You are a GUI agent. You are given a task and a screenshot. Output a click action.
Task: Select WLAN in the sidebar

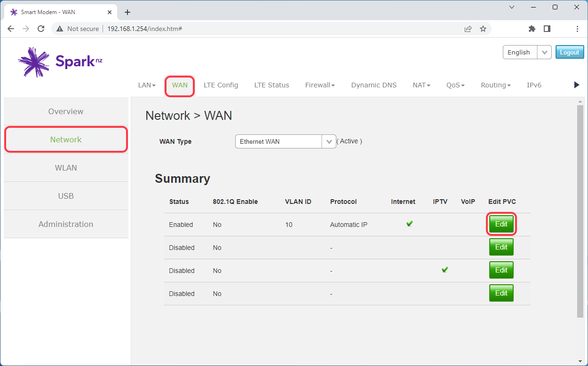(66, 168)
